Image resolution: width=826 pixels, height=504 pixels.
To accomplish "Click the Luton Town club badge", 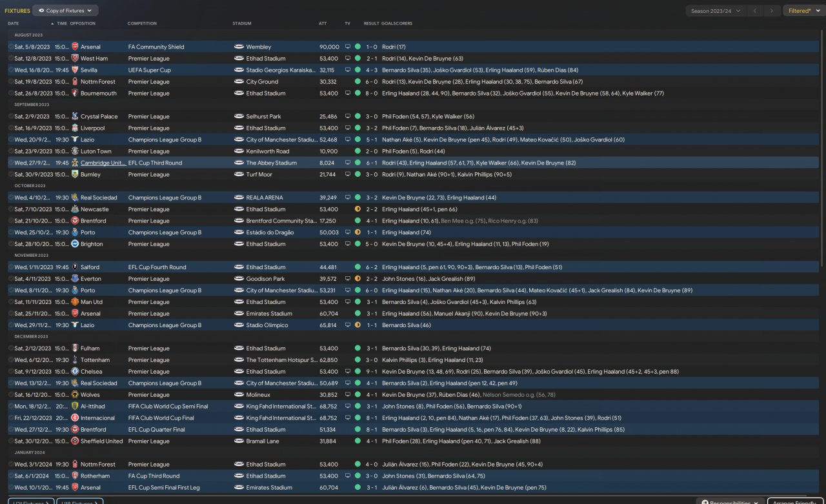I will point(75,152).
